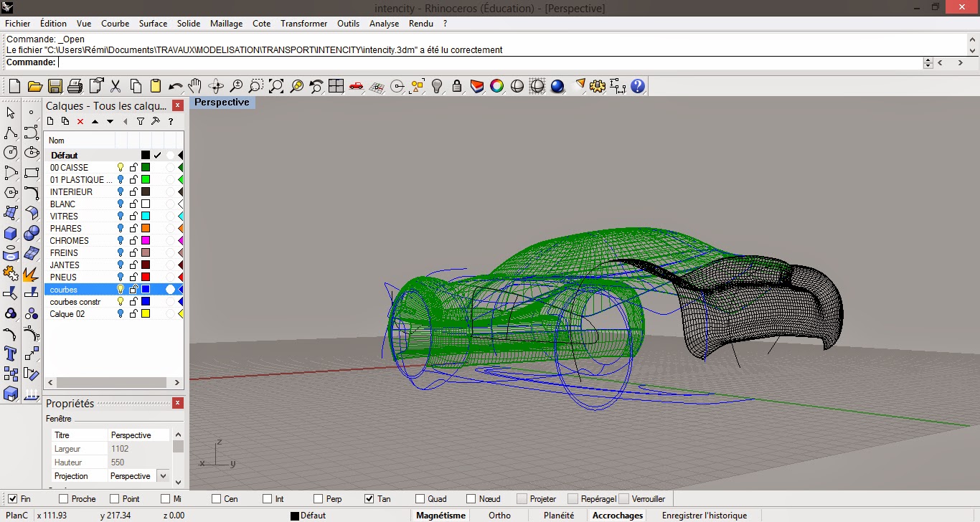Image resolution: width=980 pixels, height=522 pixels.
Task: Open the Maillage menu
Action: [227, 24]
